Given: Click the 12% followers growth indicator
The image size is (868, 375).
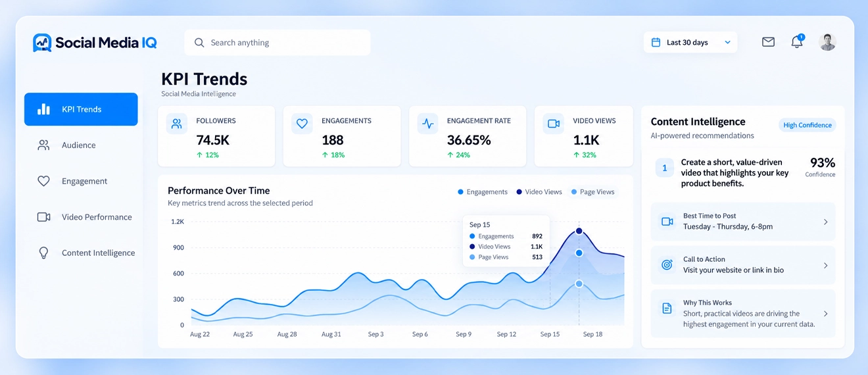Looking at the screenshot, I should 207,155.
